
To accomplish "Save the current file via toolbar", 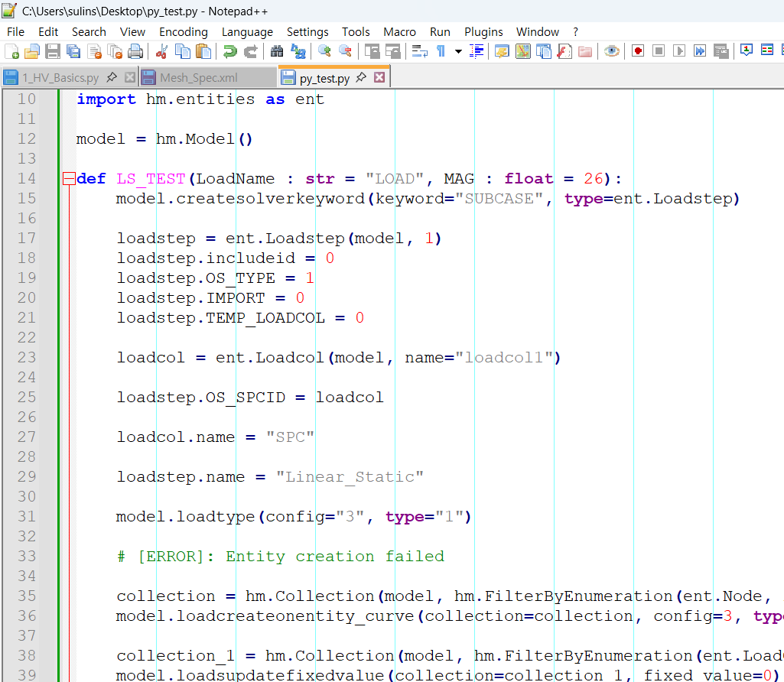I will [53, 51].
